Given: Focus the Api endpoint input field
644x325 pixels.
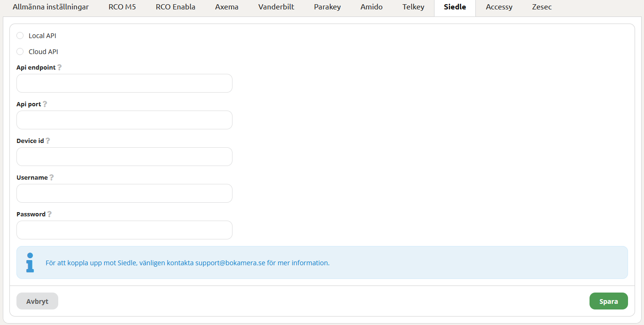Looking at the screenshot, I should coord(124,83).
